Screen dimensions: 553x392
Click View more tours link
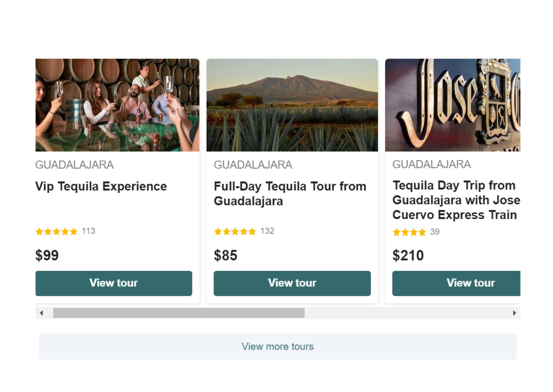pos(277,346)
